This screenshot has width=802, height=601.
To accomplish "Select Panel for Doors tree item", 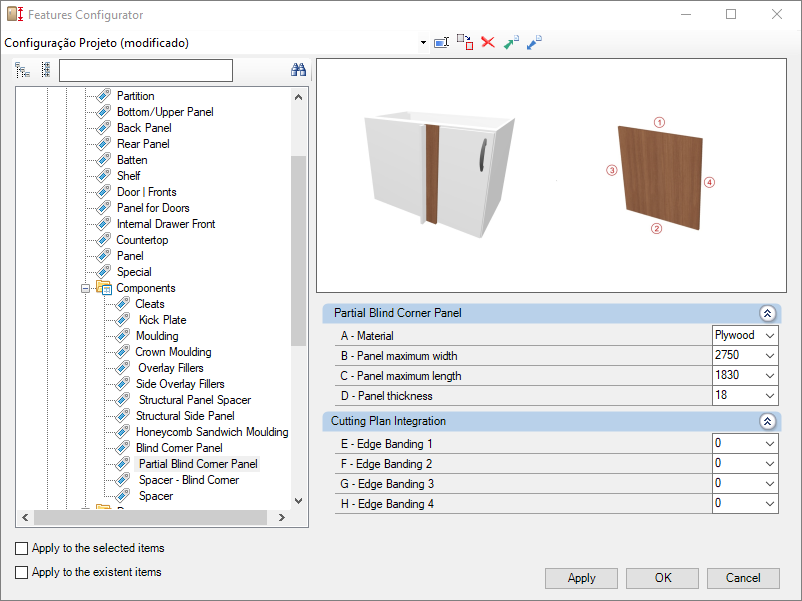I will [153, 208].
